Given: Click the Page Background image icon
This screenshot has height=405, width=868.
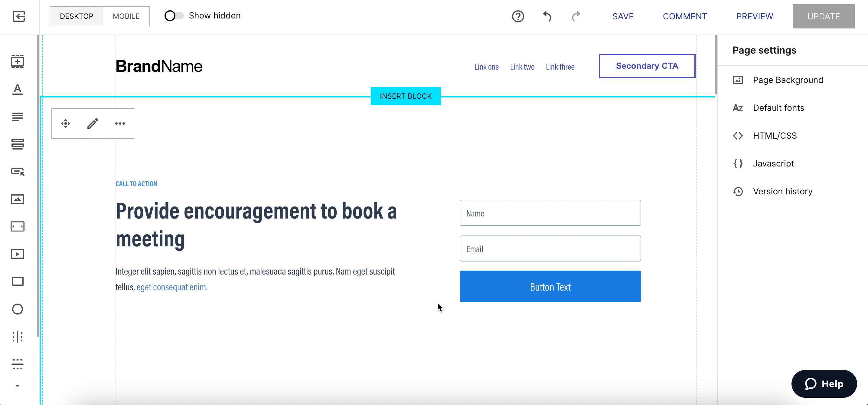Looking at the screenshot, I should coord(738,80).
